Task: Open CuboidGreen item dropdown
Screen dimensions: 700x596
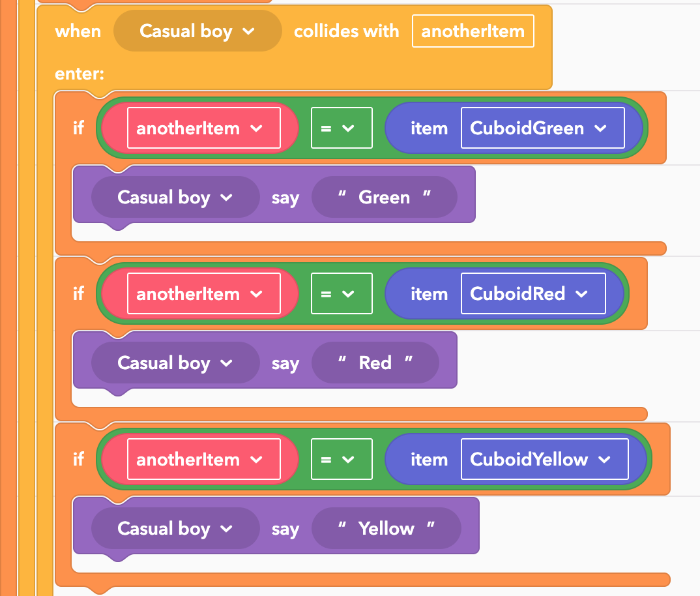Action: 542,128
